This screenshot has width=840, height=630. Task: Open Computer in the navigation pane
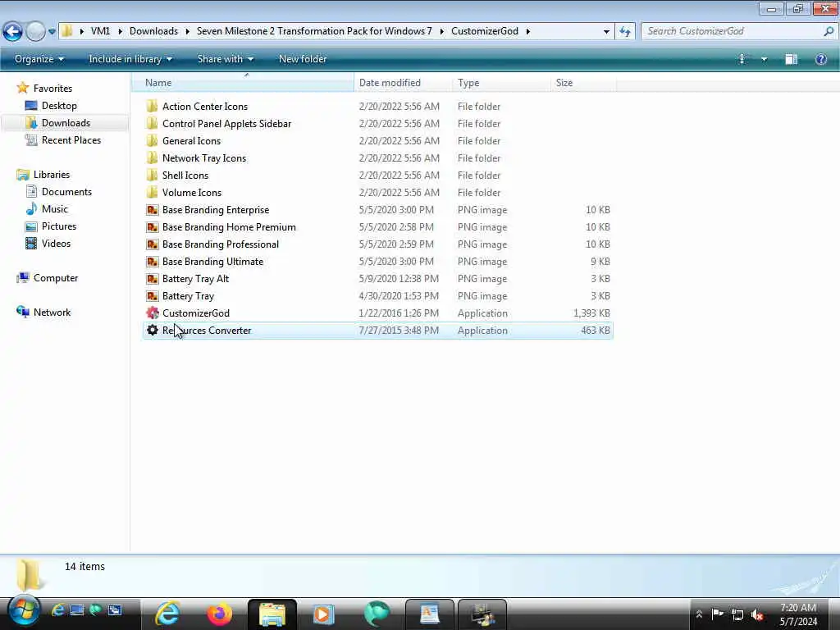(x=56, y=278)
